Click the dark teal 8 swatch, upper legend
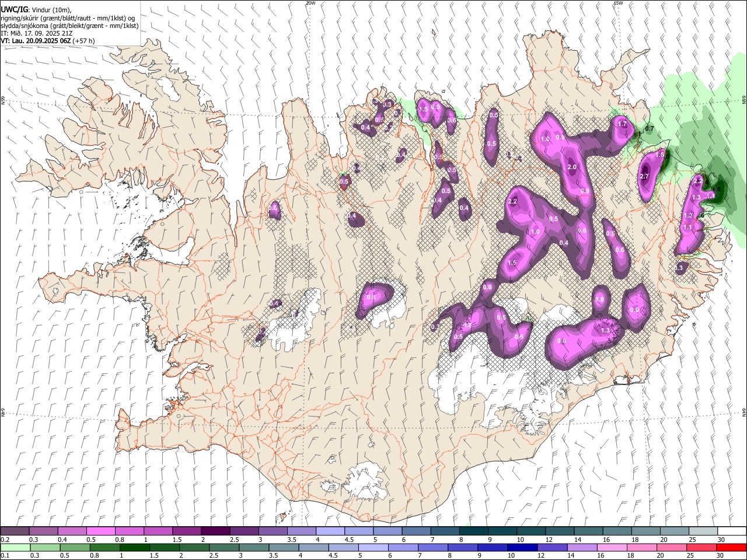The image size is (747, 560). point(473,531)
